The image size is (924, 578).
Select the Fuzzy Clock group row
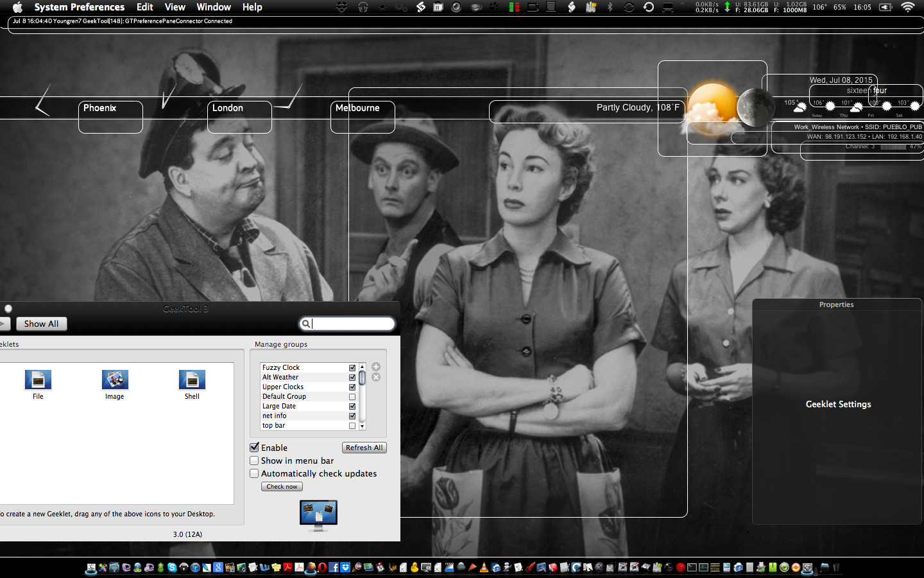309,368
